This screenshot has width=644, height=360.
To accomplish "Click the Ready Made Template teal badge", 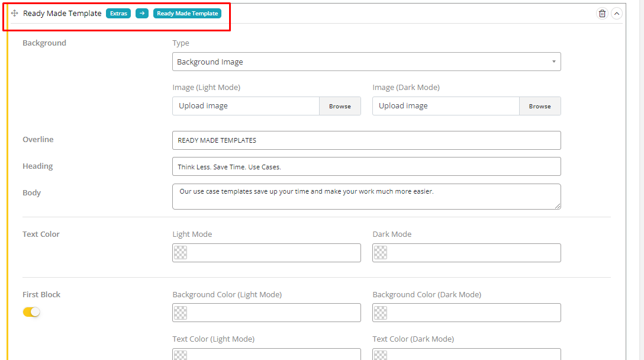I will (187, 13).
